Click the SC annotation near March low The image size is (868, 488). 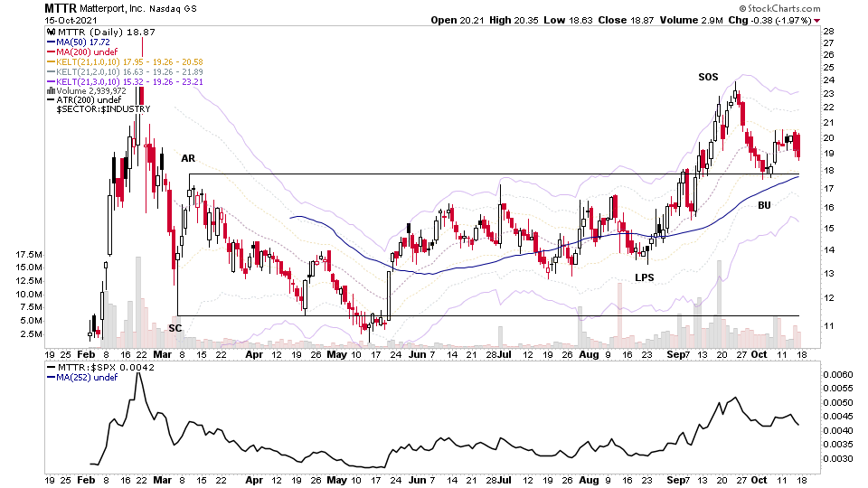pyautogui.click(x=175, y=328)
